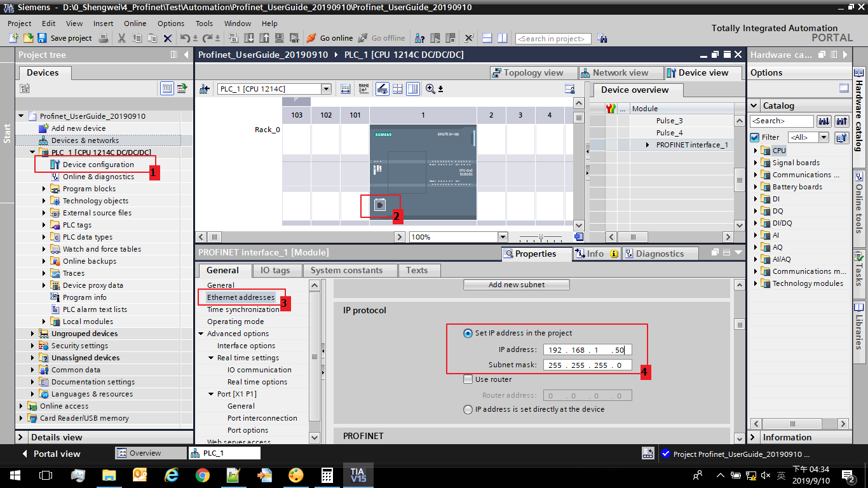
Task: Click the Undo arrow icon
Action: 186,38
